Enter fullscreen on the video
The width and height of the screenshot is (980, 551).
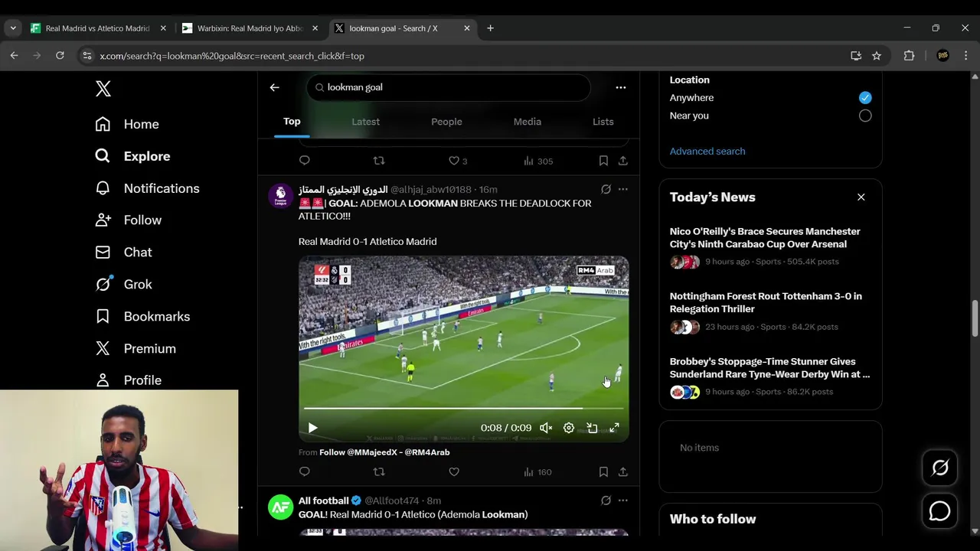[x=614, y=428]
